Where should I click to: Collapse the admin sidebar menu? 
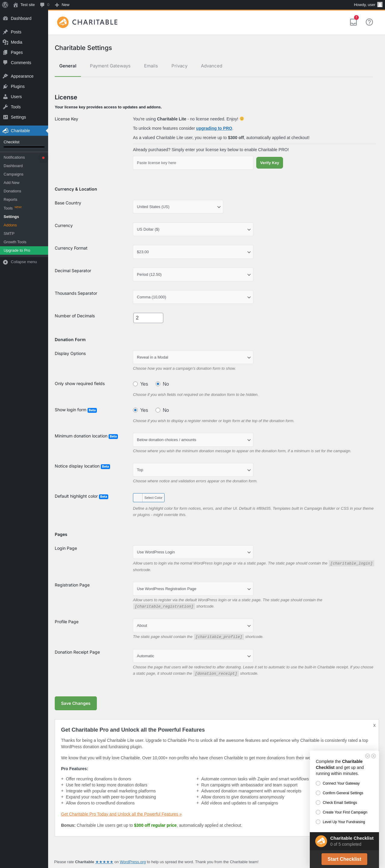click(24, 262)
